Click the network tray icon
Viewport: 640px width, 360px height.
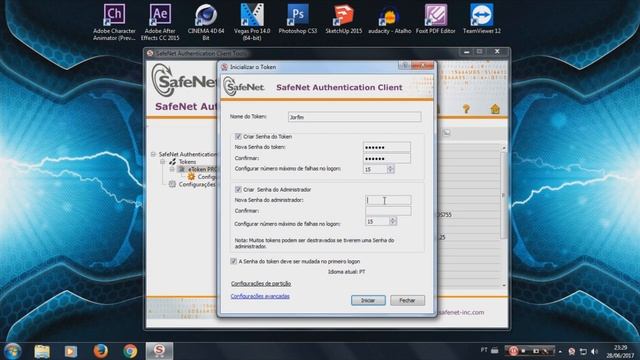pos(583,351)
